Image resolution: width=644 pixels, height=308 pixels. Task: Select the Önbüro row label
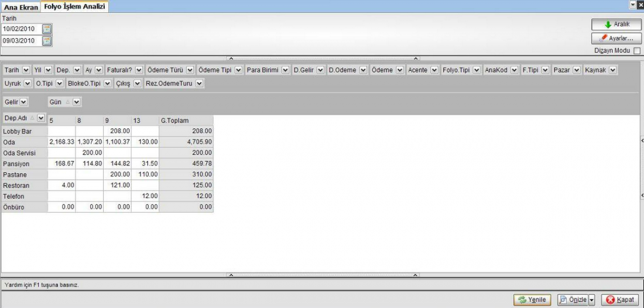pyautogui.click(x=24, y=207)
